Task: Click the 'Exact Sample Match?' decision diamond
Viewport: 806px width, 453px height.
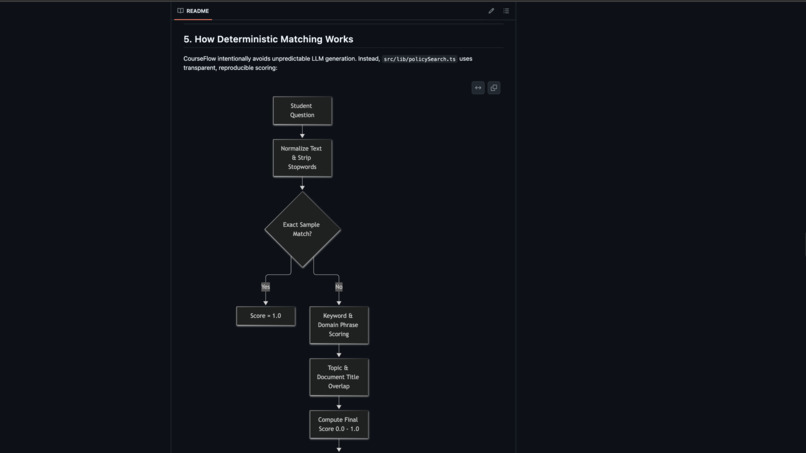Action: [x=302, y=229]
